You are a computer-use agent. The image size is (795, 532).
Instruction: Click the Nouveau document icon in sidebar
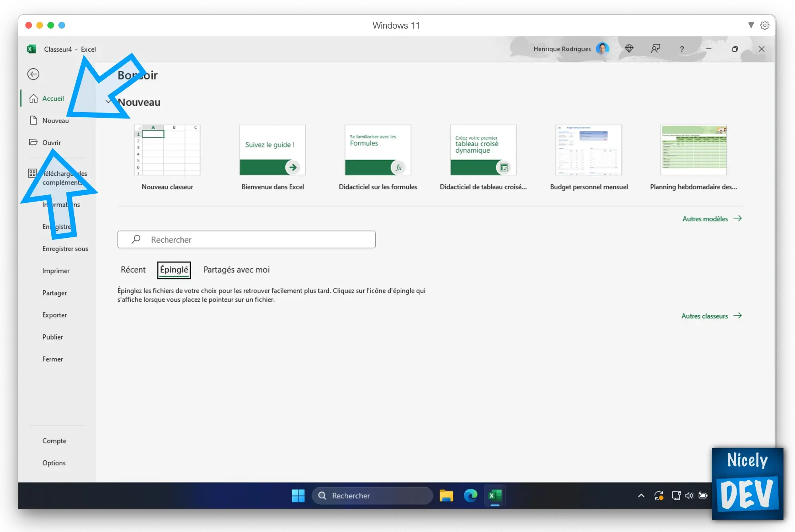coord(33,120)
